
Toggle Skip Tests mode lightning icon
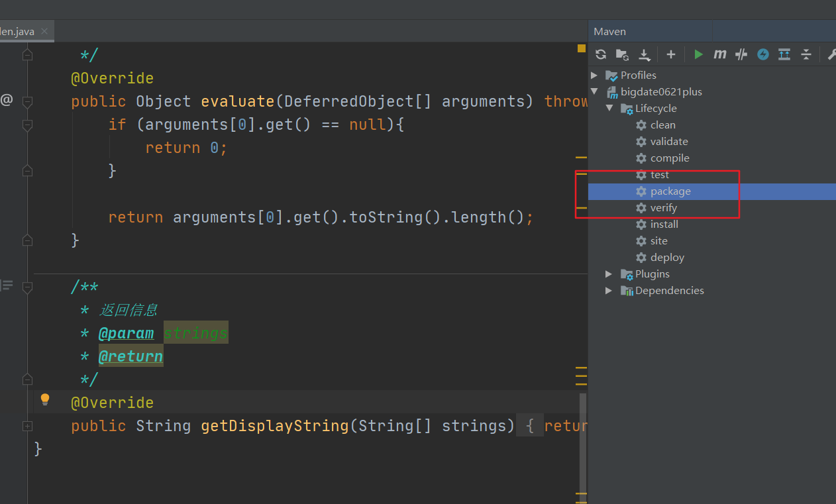pos(763,54)
